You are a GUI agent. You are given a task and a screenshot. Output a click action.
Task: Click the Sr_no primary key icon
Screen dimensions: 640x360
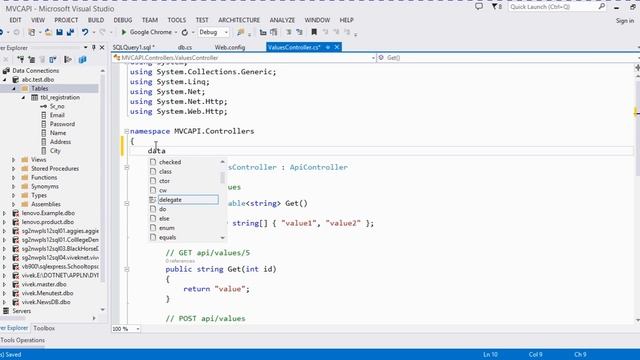click(44, 106)
